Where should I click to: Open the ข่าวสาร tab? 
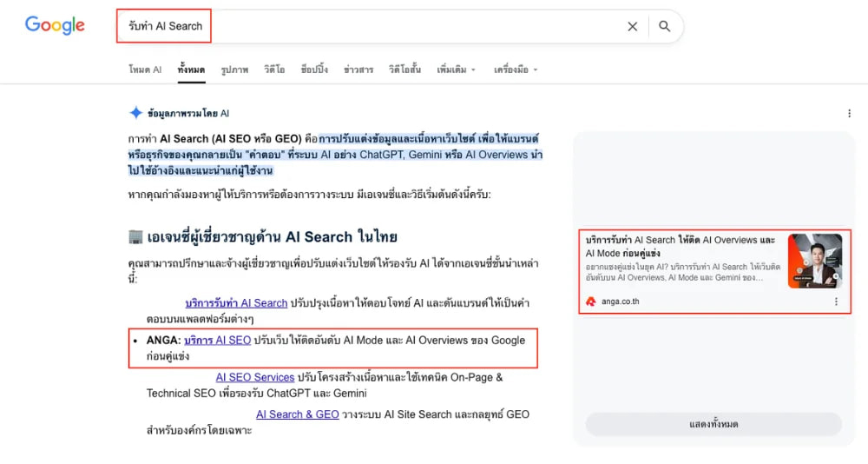pos(358,70)
